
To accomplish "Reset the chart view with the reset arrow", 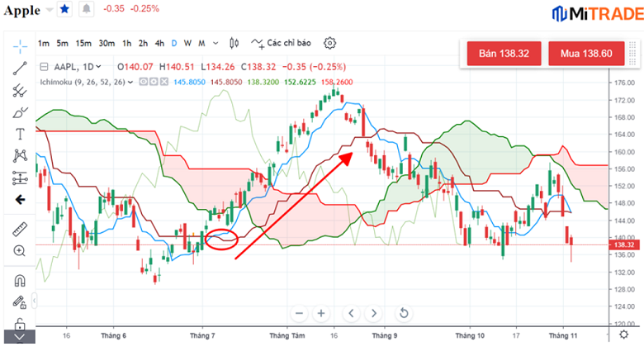I will pyautogui.click(x=404, y=313).
